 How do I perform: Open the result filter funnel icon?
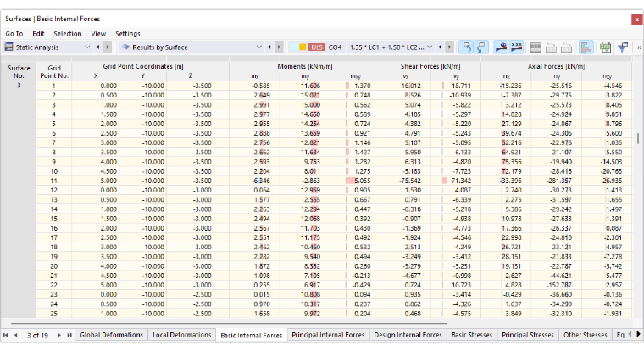tap(623, 47)
